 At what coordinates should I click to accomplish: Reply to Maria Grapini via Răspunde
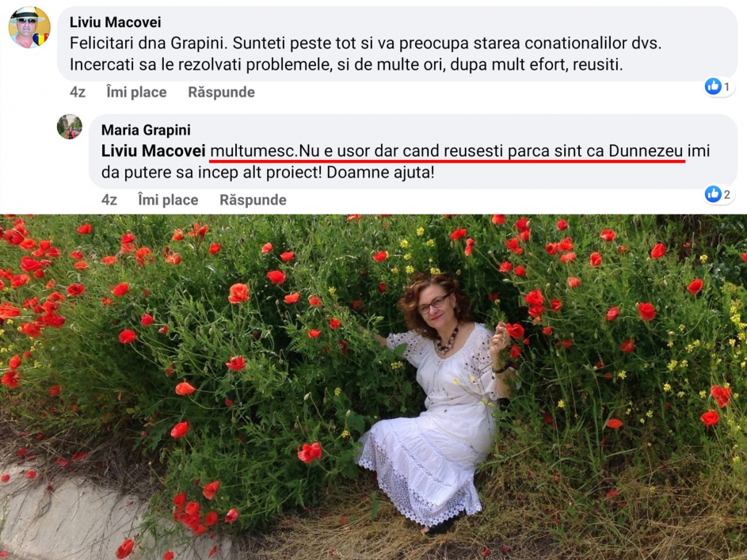point(253,200)
